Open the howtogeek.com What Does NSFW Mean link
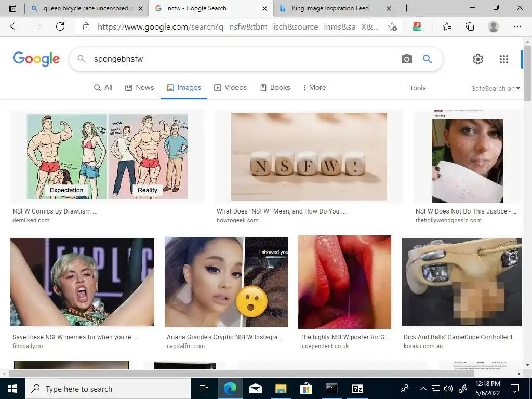Image resolution: width=532 pixels, height=399 pixels. (x=281, y=216)
